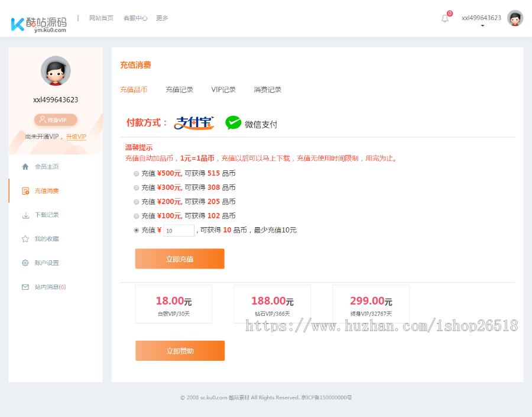The image size is (532, 417).
Task: Switch to the 充值记录 tab
Action: click(x=180, y=90)
